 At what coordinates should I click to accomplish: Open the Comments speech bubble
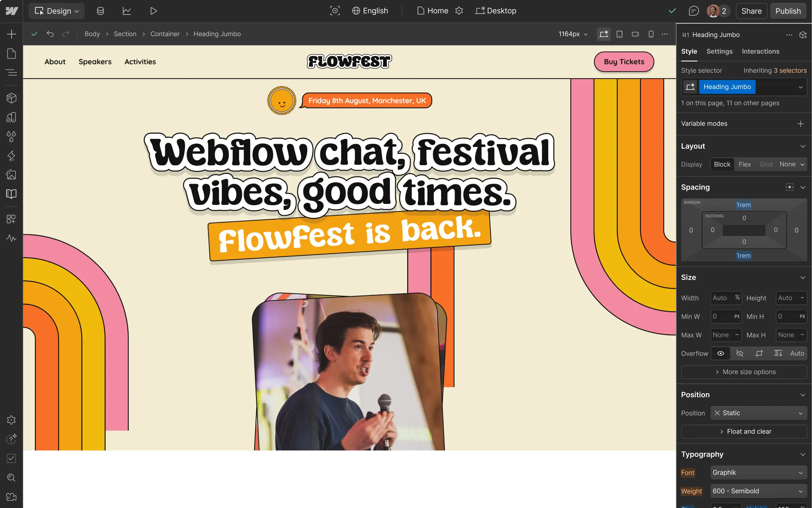(x=693, y=11)
